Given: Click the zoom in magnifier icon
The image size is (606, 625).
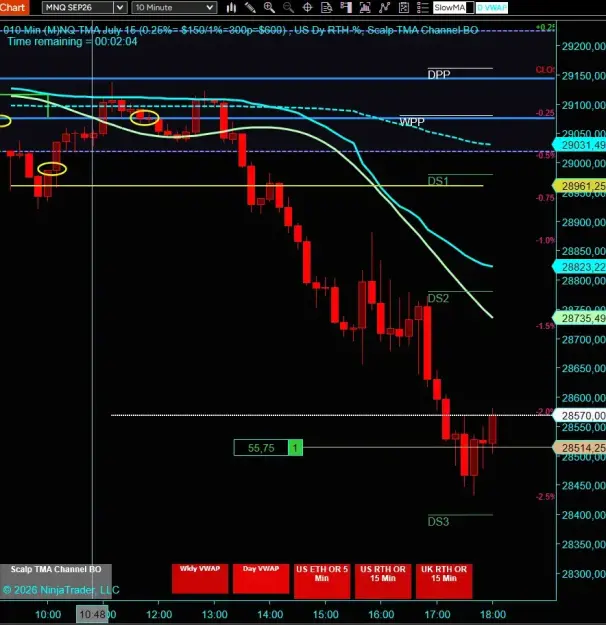Looking at the screenshot, I should click(269, 8).
